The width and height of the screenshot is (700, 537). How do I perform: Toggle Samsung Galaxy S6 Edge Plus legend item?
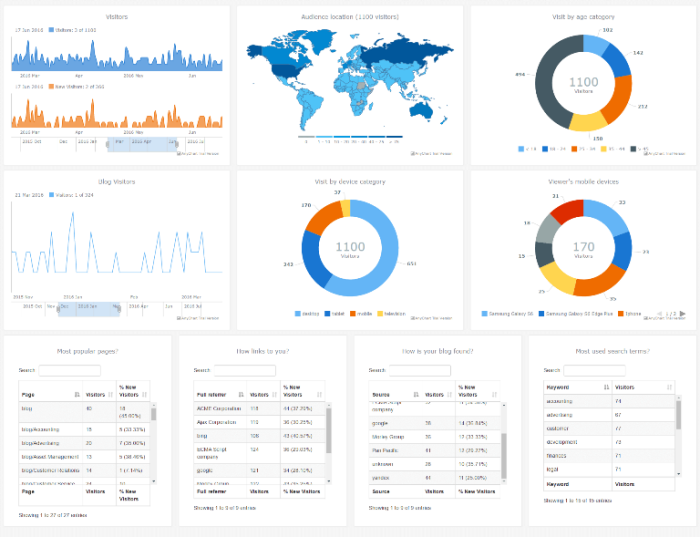click(x=575, y=314)
